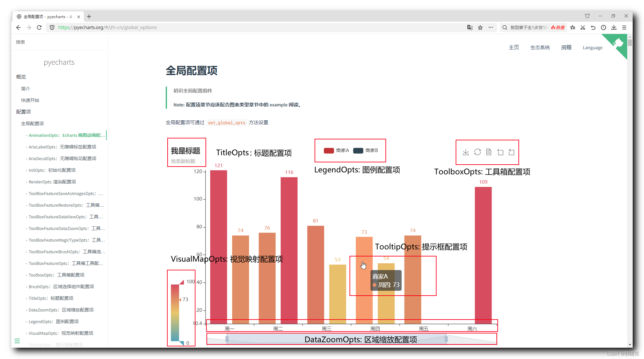Open a new browser tab
The width and height of the screenshot is (644, 359).
89,16
